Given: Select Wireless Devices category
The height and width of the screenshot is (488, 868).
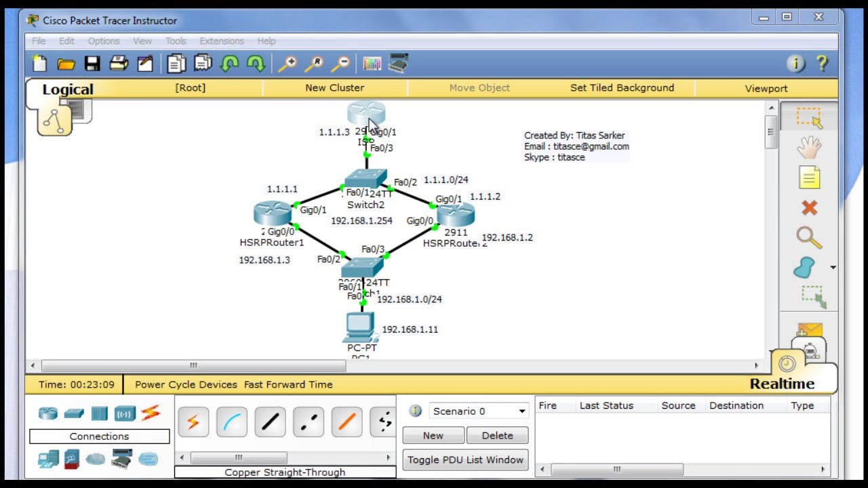Looking at the screenshot, I should pos(125,413).
